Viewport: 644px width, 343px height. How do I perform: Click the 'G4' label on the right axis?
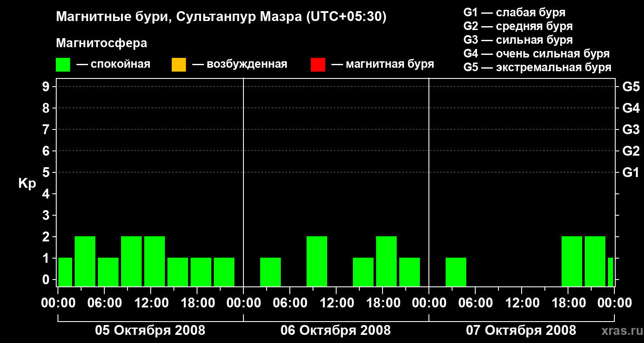click(x=631, y=108)
